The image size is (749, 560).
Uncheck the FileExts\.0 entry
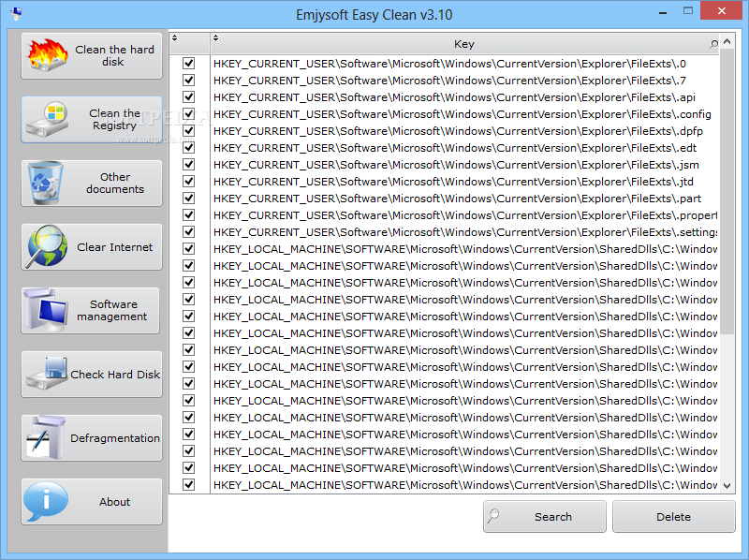pyautogui.click(x=189, y=63)
